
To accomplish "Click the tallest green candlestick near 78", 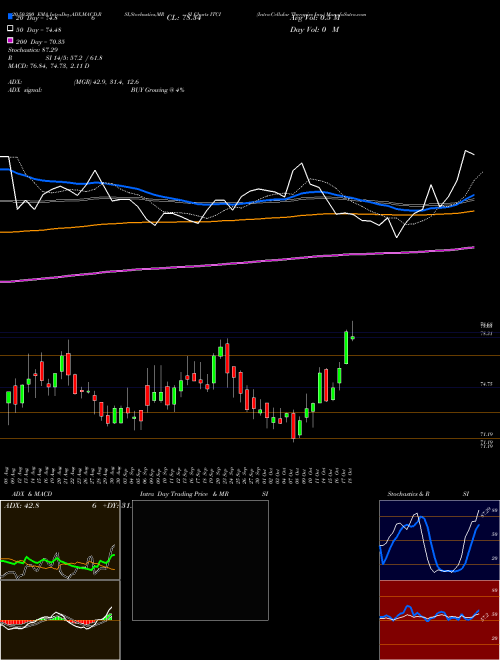I will tap(346, 348).
